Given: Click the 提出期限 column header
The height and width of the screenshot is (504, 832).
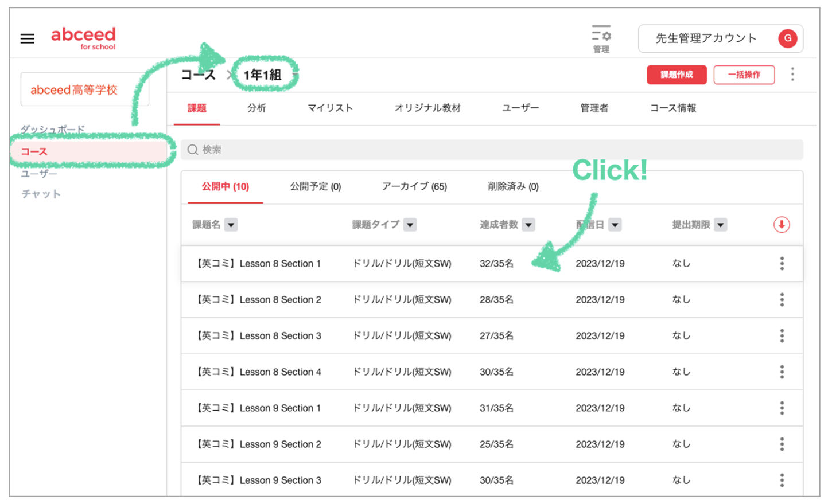Looking at the screenshot, I should click(x=691, y=225).
